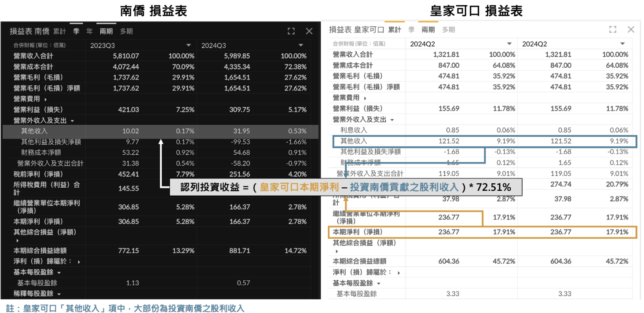Select the 季 tab in 皇家可口 panel
Image resolution: width=644 pixels, height=313 pixels.
point(411,30)
